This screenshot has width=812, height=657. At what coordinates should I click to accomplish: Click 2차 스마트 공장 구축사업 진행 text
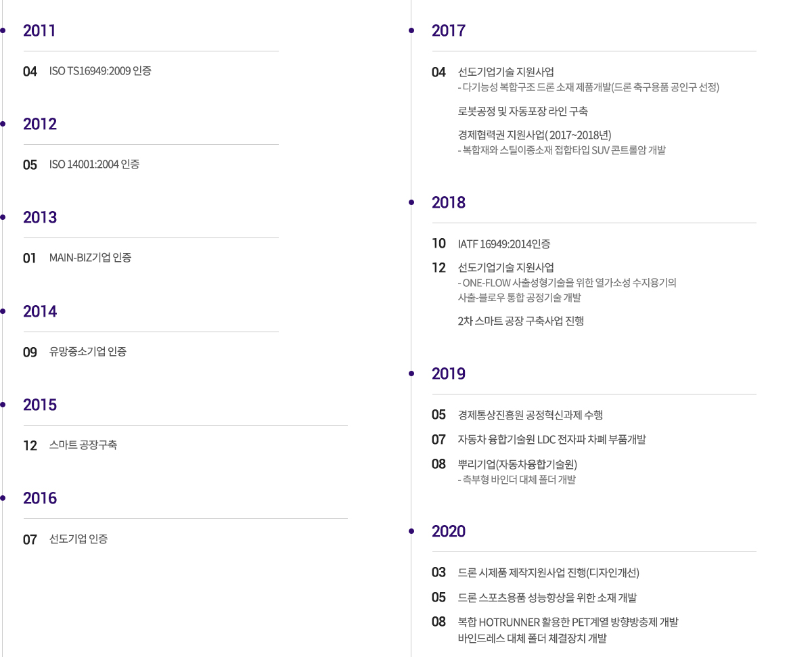point(521,321)
